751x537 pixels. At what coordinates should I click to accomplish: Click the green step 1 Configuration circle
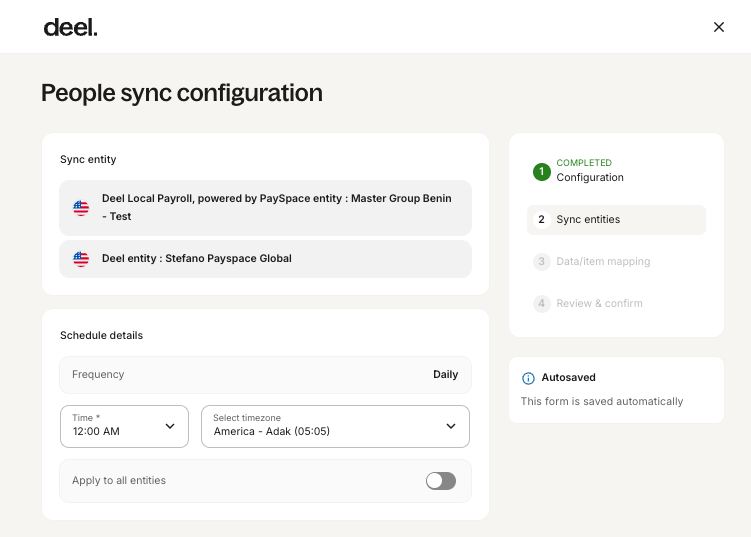[x=542, y=171]
